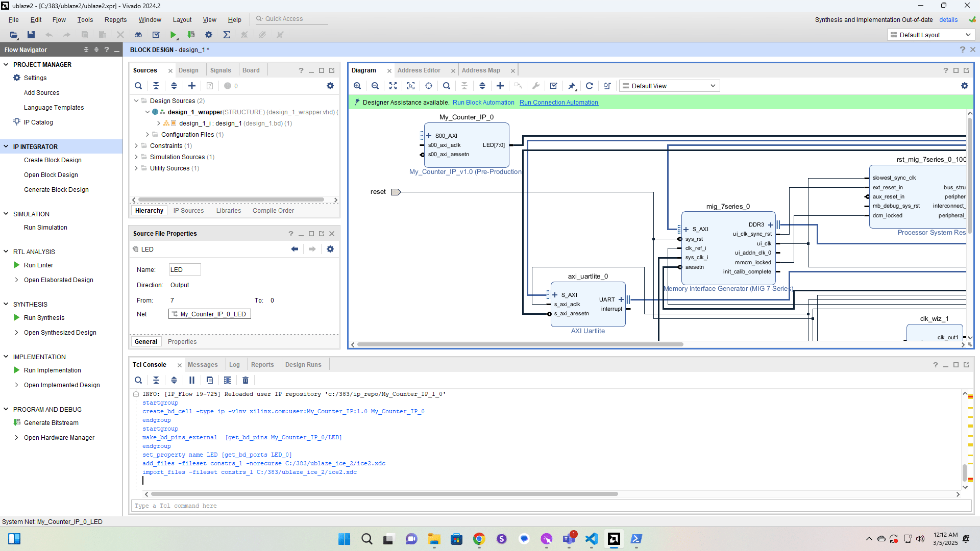Screen dimensions: 980x551
Task: Expand the Constraints tree node
Action: [x=136, y=146]
